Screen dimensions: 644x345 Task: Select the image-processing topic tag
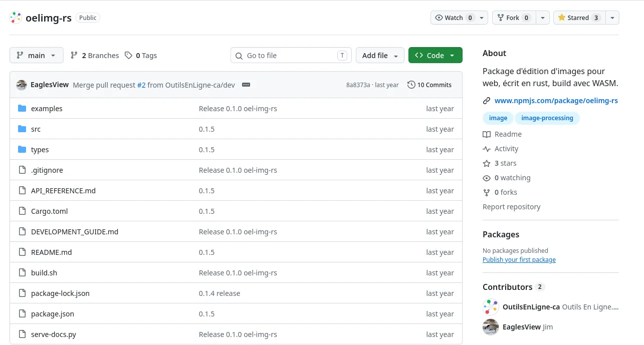click(547, 118)
